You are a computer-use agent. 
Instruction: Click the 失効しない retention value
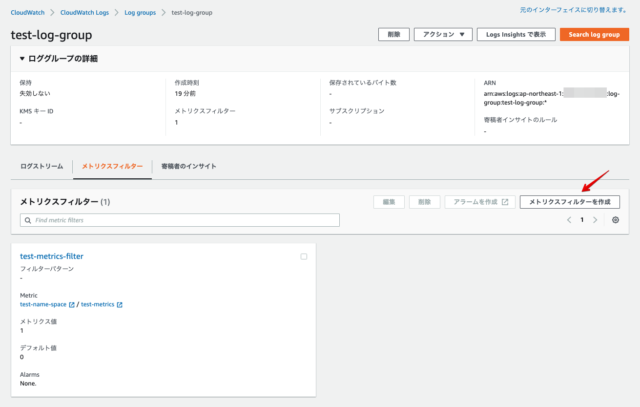tap(35, 93)
